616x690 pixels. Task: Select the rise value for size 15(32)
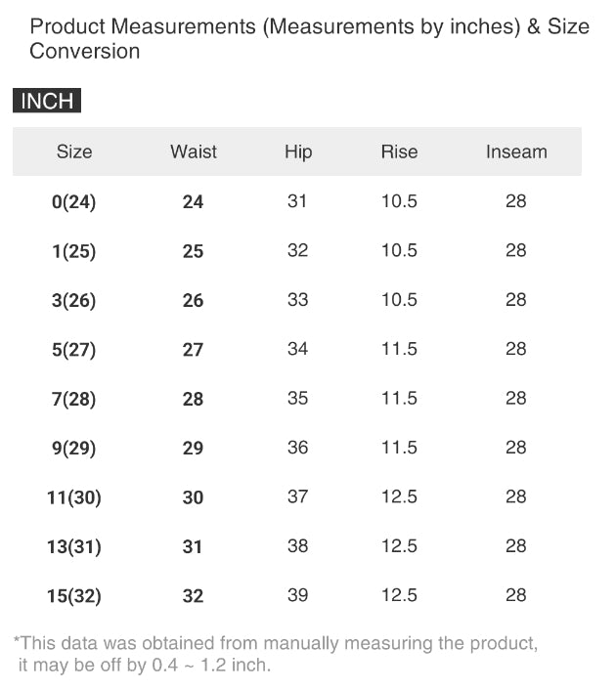coord(399,595)
